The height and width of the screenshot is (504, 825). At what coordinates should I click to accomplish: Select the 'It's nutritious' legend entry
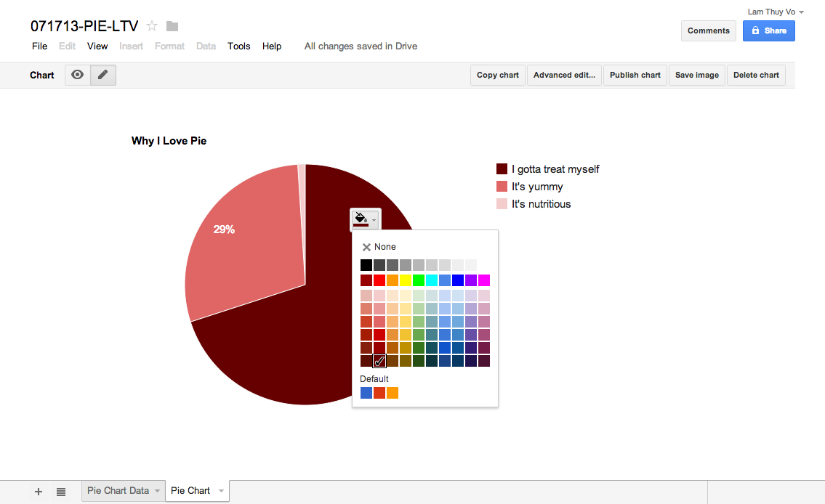534,204
